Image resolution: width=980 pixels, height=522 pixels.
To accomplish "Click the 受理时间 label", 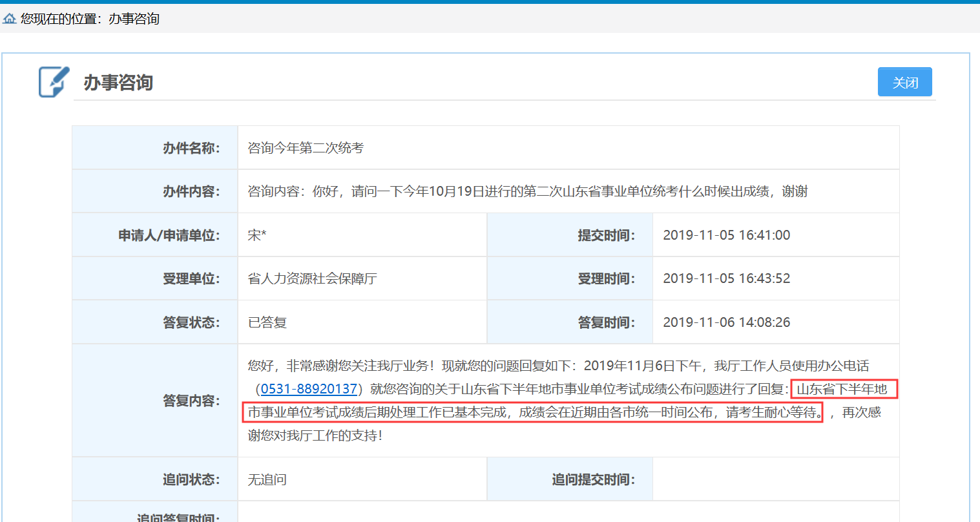I will pyautogui.click(x=606, y=278).
